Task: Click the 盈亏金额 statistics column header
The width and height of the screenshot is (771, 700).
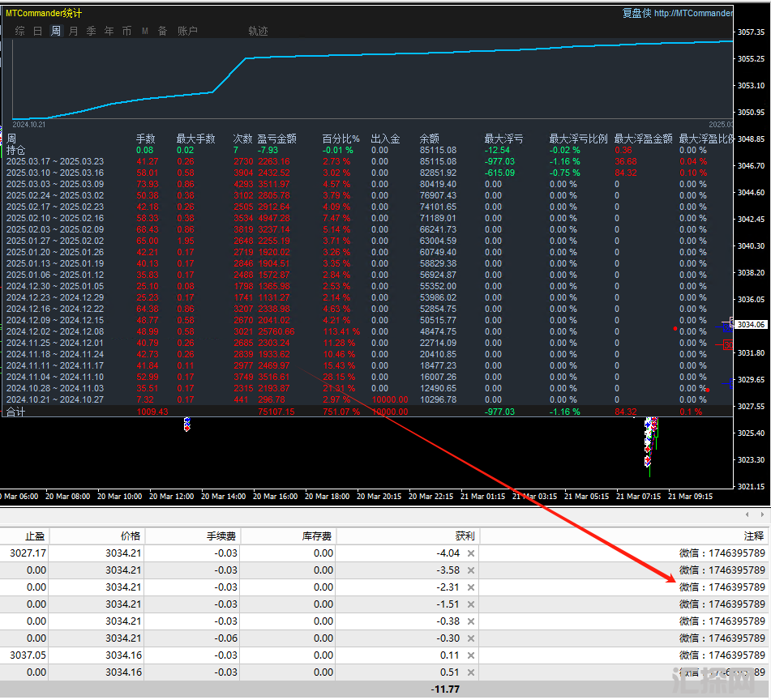Action: (x=276, y=139)
